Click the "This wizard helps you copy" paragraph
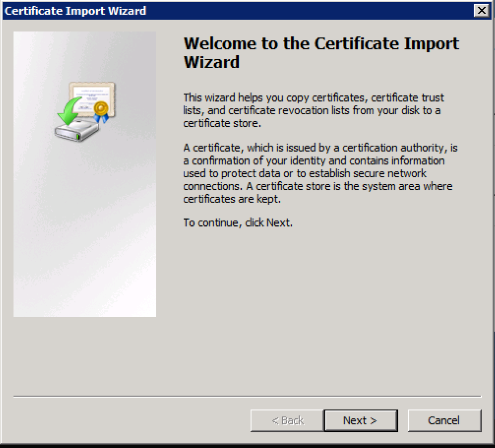The width and height of the screenshot is (495, 448). click(313, 98)
